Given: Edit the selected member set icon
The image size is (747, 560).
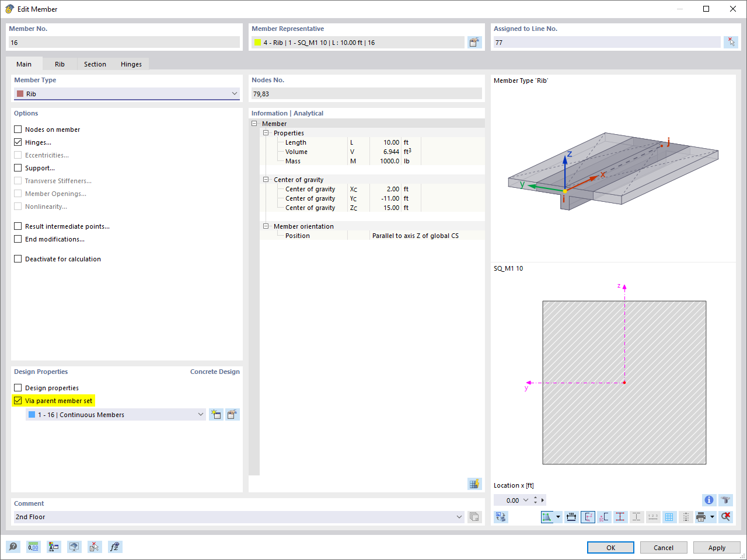Looking at the screenshot, I should pos(232,415).
